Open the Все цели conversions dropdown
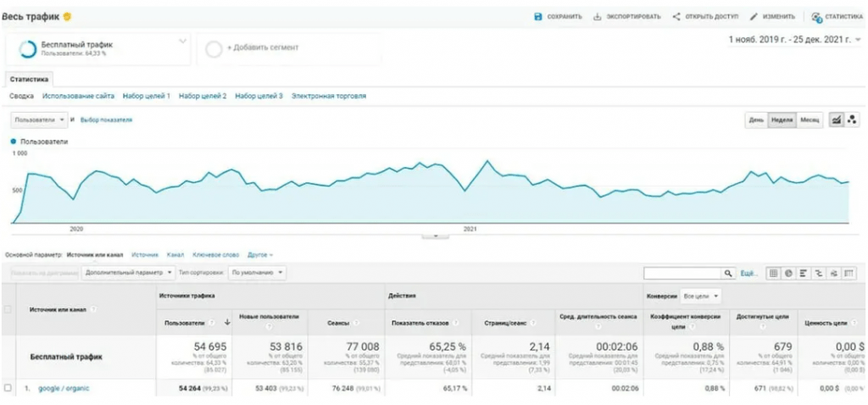Image resolution: width=868 pixels, height=405 pixels. click(x=700, y=297)
